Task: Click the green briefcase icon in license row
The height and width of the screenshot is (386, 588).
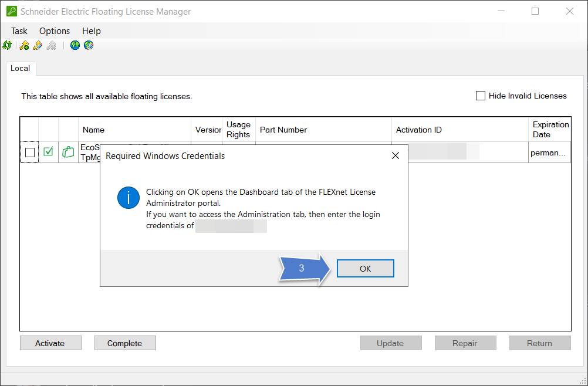Action: point(68,152)
